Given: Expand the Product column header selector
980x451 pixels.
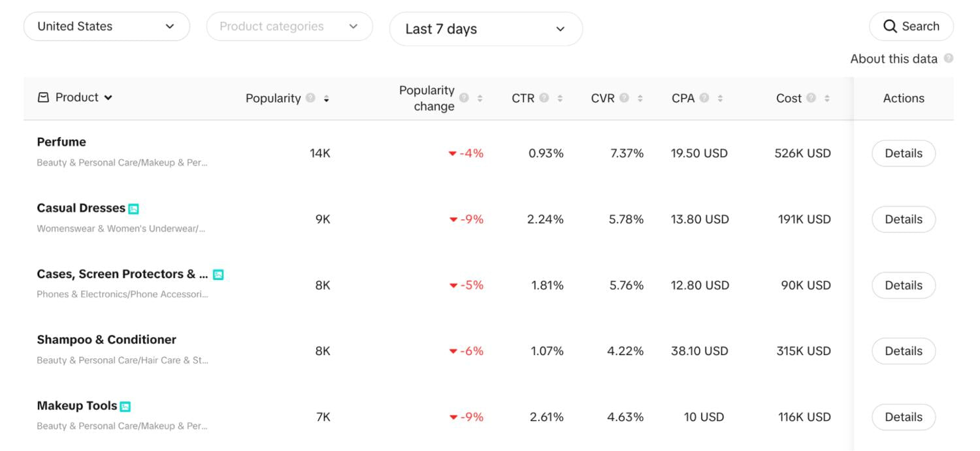Looking at the screenshot, I should point(75,98).
